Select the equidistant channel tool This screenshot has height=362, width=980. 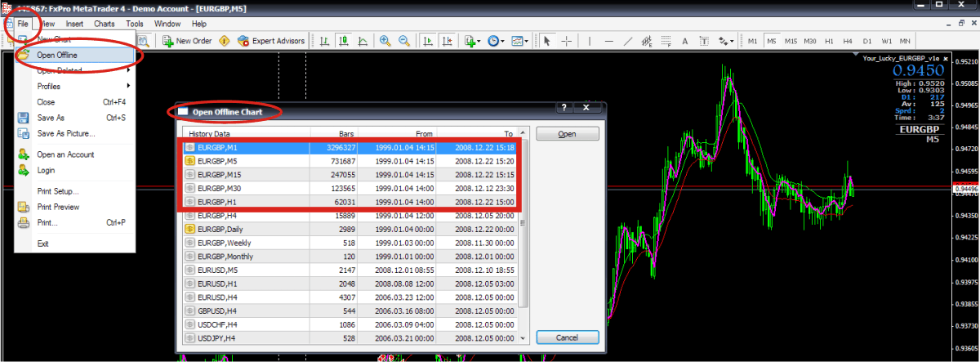pos(646,40)
